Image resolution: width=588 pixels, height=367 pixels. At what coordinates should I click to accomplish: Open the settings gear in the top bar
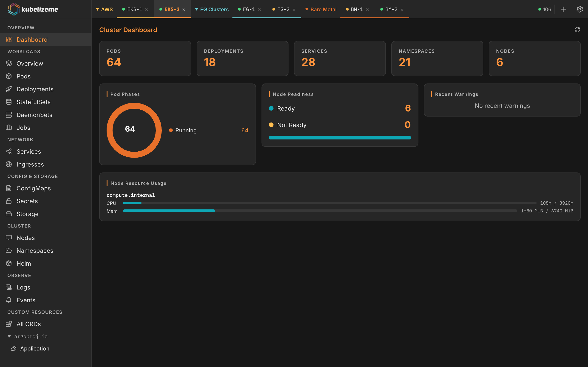click(580, 9)
